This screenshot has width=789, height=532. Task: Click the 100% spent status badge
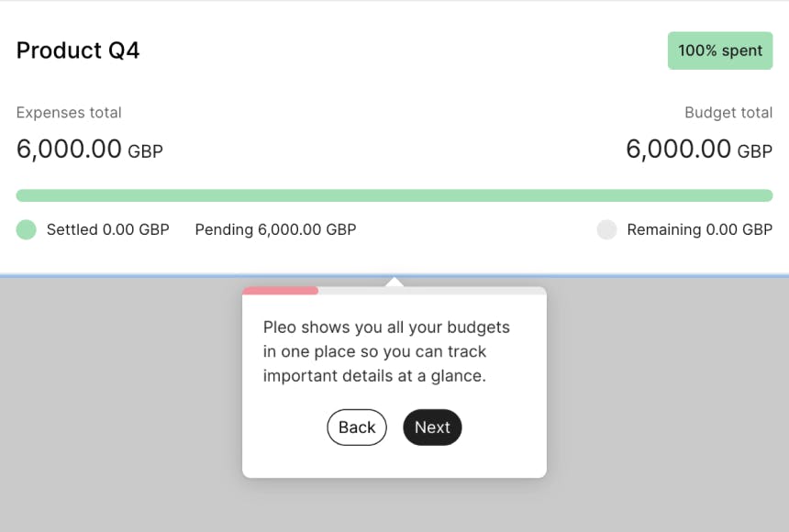720,50
